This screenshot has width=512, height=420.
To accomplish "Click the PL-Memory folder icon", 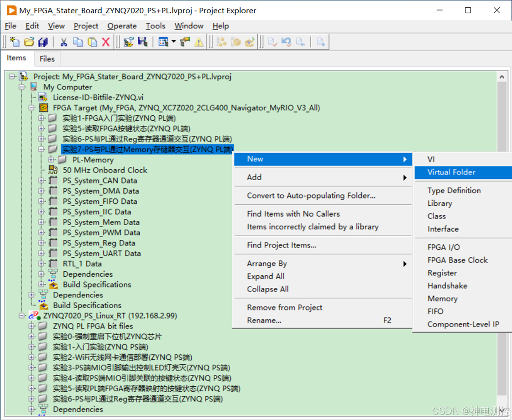I will [x=63, y=160].
